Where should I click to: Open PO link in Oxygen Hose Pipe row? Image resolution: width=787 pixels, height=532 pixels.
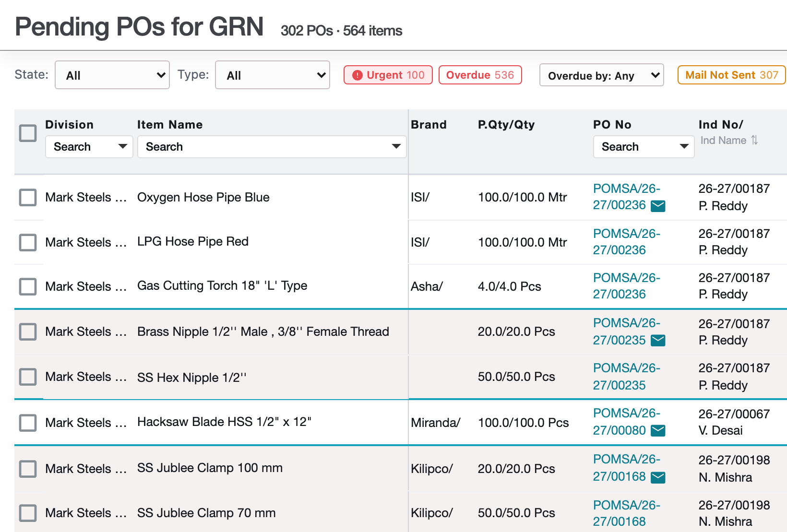coord(626,197)
